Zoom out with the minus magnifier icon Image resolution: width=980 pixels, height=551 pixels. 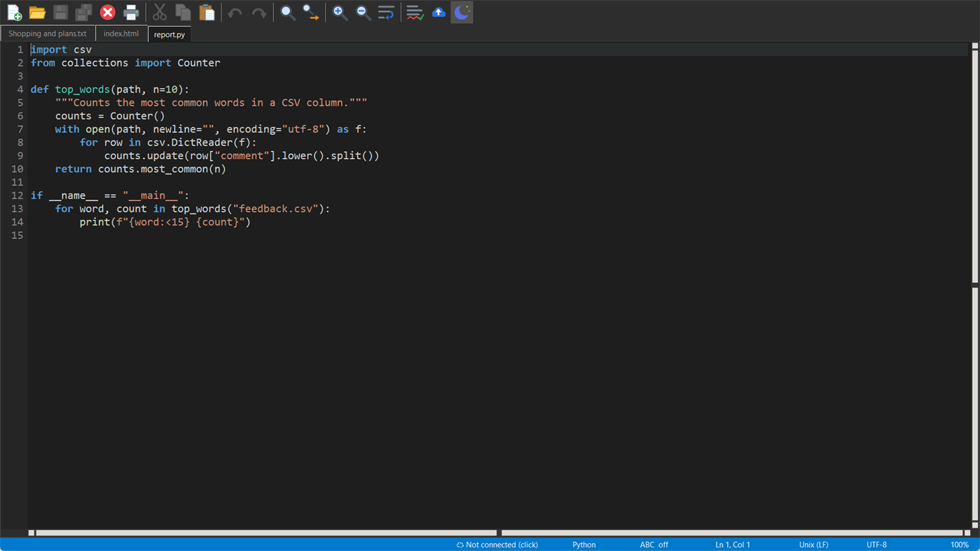point(363,13)
